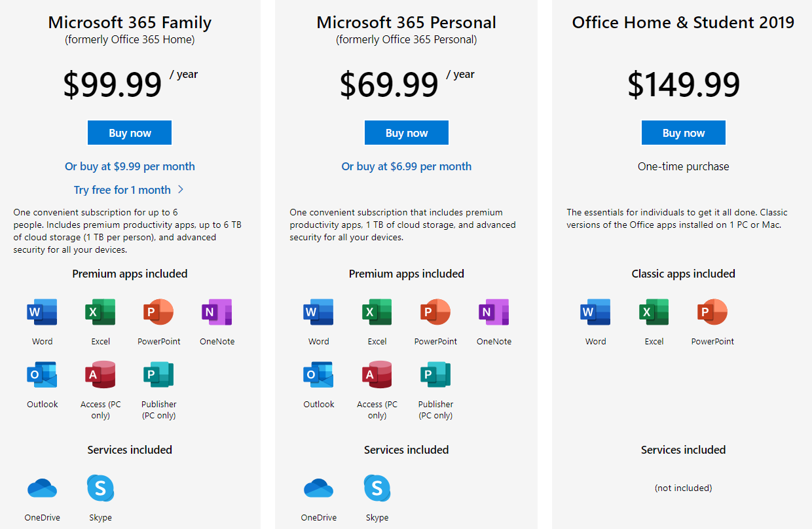Screen dimensions: 812x529
Task: Open the 'Or buy at $6.99 per month' link
Action: point(407,166)
